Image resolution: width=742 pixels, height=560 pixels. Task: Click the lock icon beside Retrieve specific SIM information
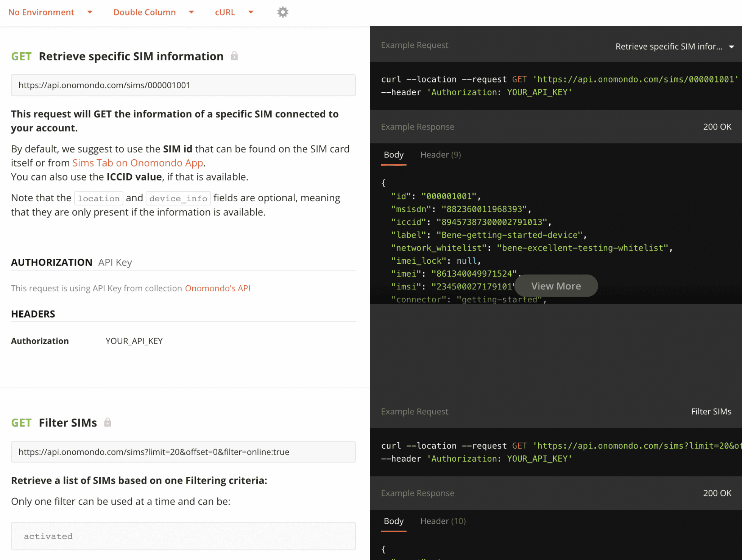point(234,56)
